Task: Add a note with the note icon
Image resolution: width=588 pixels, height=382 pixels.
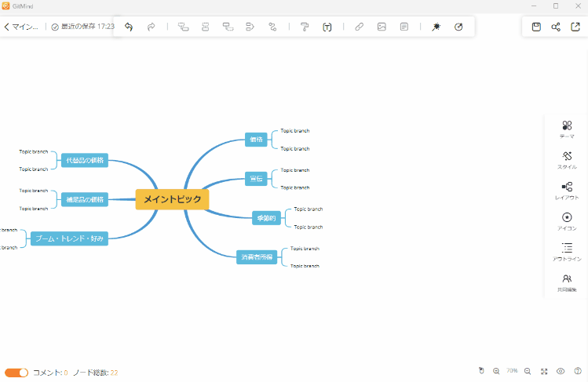Action: (x=404, y=27)
